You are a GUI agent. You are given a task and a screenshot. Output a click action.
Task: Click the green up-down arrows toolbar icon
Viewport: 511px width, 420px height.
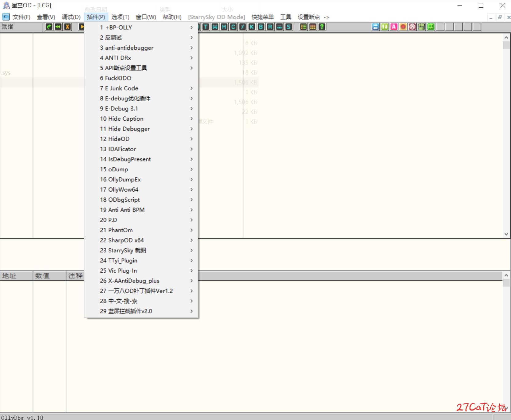pos(385,27)
